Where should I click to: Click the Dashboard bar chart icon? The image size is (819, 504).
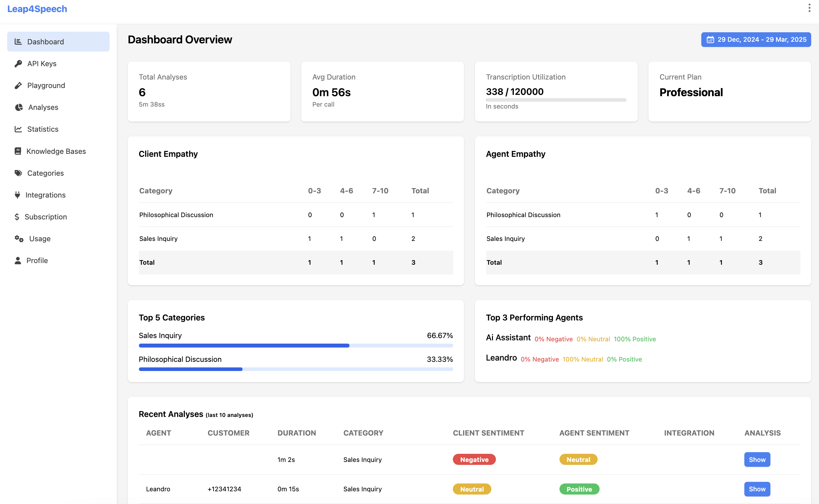(18, 42)
